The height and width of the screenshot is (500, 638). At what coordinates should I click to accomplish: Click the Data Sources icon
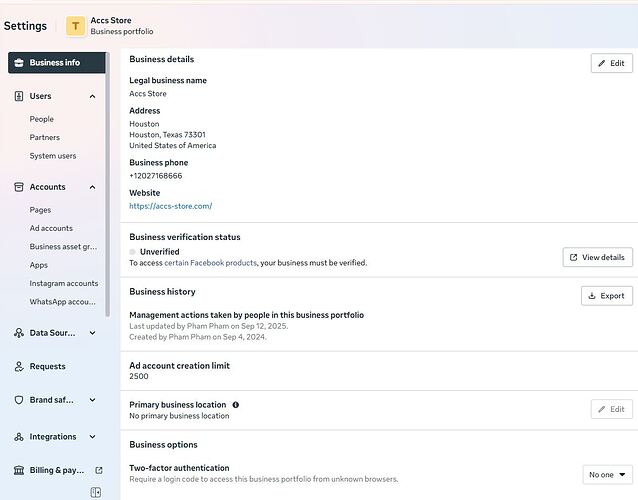click(x=19, y=333)
